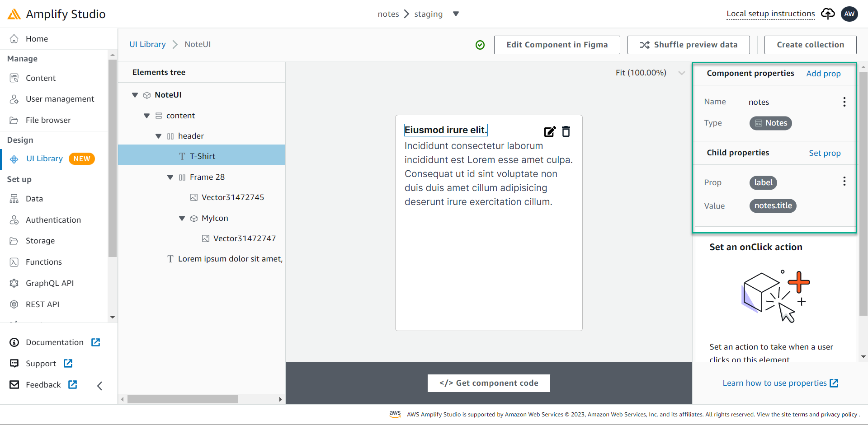Click the notes app breadcrumb

click(x=388, y=14)
